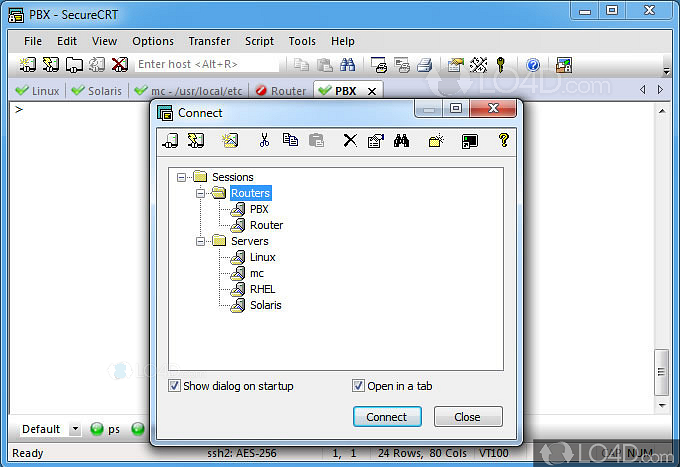Open toolbar options overflow arrow

point(667,70)
